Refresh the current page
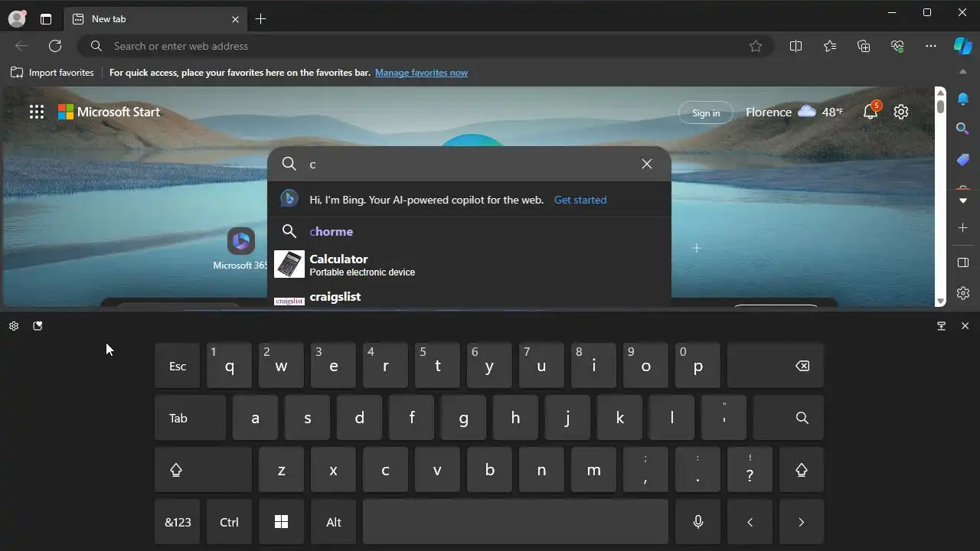The width and height of the screenshot is (980, 551). [x=55, y=46]
